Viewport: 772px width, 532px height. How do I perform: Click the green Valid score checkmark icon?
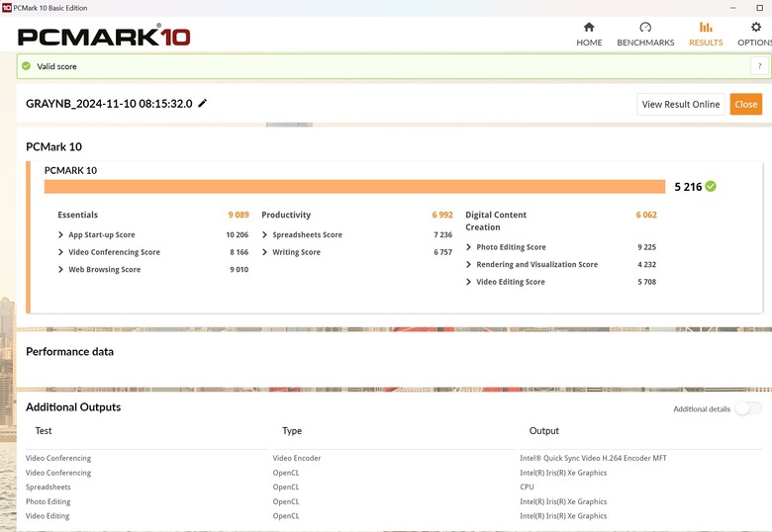[x=26, y=66]
